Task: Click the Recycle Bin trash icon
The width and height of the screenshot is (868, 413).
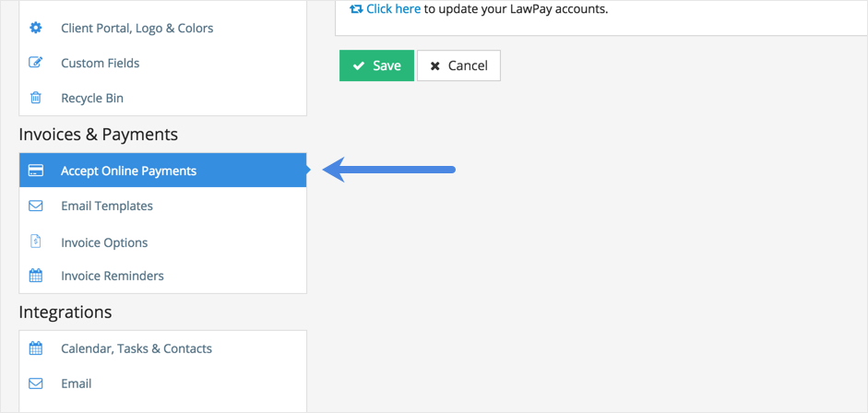Action: tap(36, 98)
